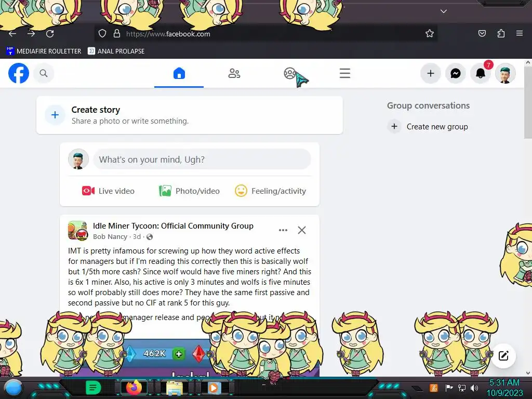
Task: Bookmark this page with the star icon
Action: [x=430, y=34]
